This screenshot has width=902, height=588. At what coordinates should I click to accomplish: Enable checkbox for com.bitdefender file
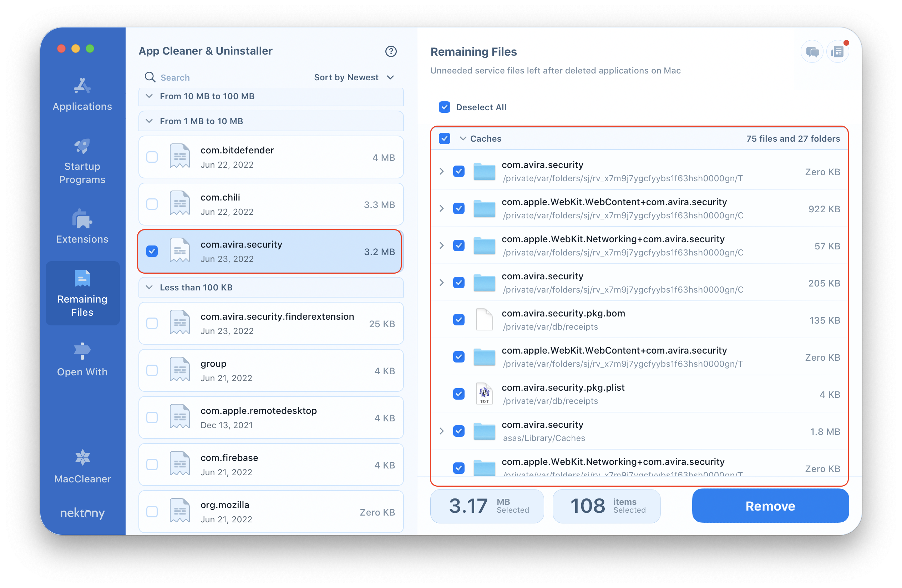pyautogui.click(x=152, y=157)
